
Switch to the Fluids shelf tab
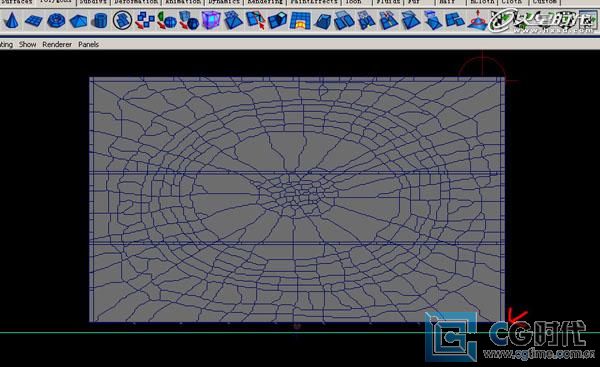[388, 2]
